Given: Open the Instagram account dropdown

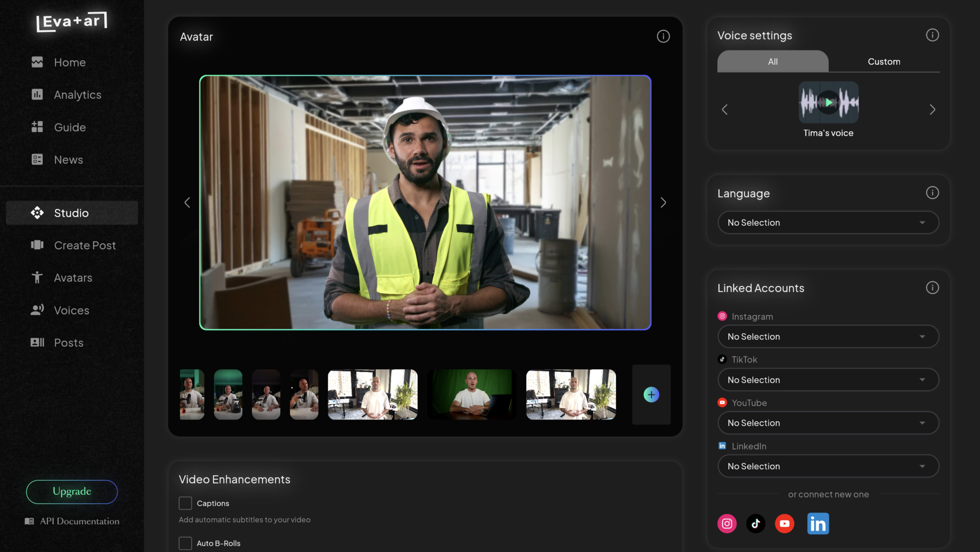Looking at the screenshot, I should (828, 337).
